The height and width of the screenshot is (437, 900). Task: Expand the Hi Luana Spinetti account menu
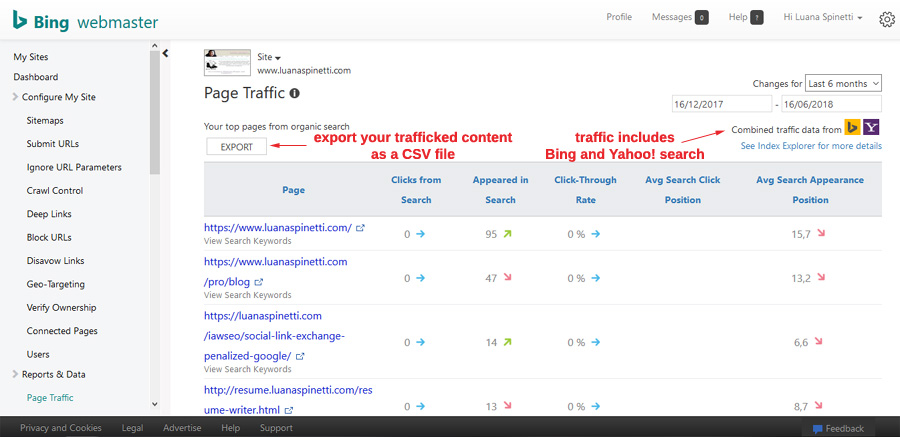click(x=822, y=18)
